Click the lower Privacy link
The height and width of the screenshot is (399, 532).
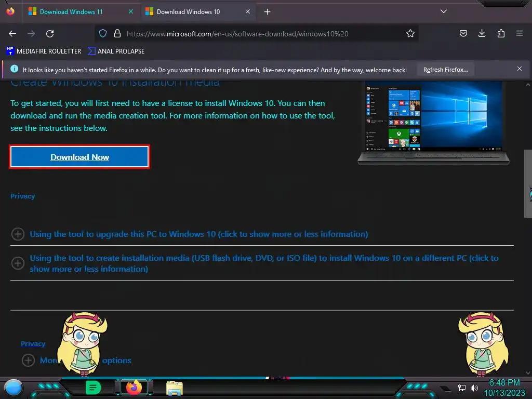(x=33, y=344)
